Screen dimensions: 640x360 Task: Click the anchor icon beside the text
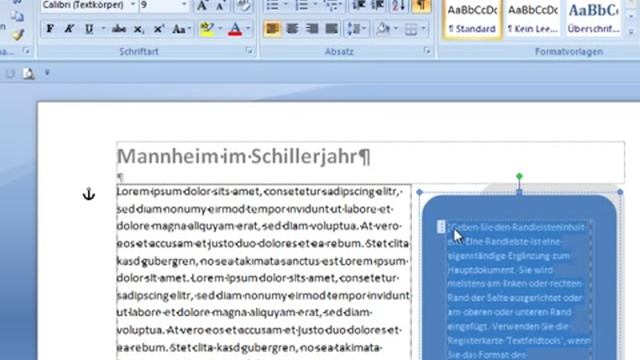click(89, 194)
